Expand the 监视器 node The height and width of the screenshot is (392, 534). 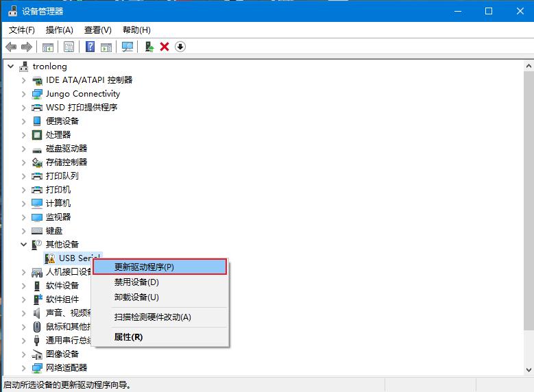(x=23, y=217)
